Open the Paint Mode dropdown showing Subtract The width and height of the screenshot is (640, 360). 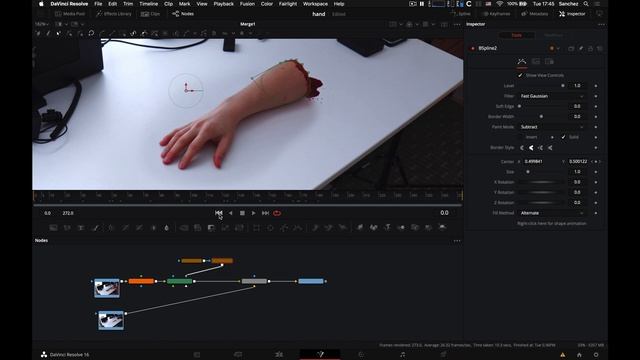tap(552, 127)
